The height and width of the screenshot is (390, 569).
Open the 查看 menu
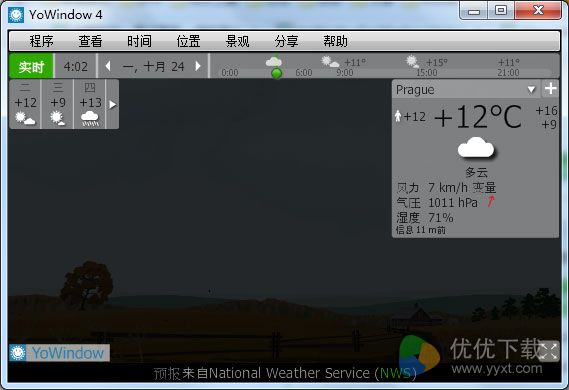(90, 41)
